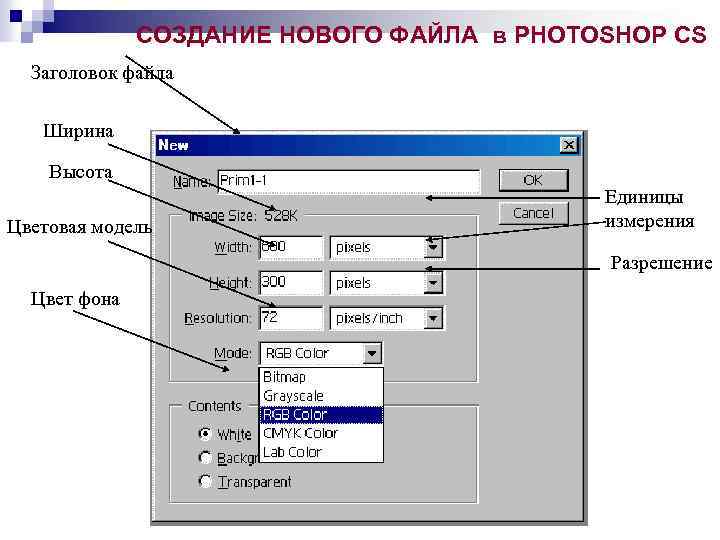Choose CMYK Color from the Mode list
The width and height of the screenshot is (720, 540).
coord(321,433)
